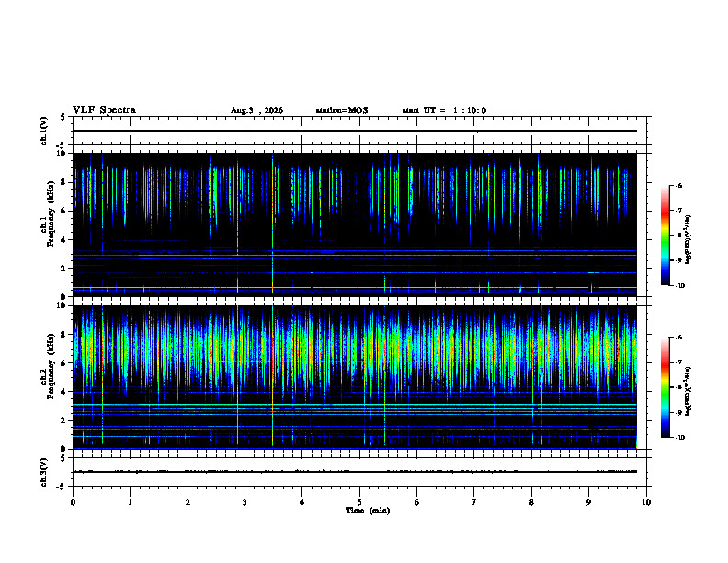Click the "-10" value on ch.1 colorbar
The width and height of the screenshot is (728, 563).
pos(679,286)
